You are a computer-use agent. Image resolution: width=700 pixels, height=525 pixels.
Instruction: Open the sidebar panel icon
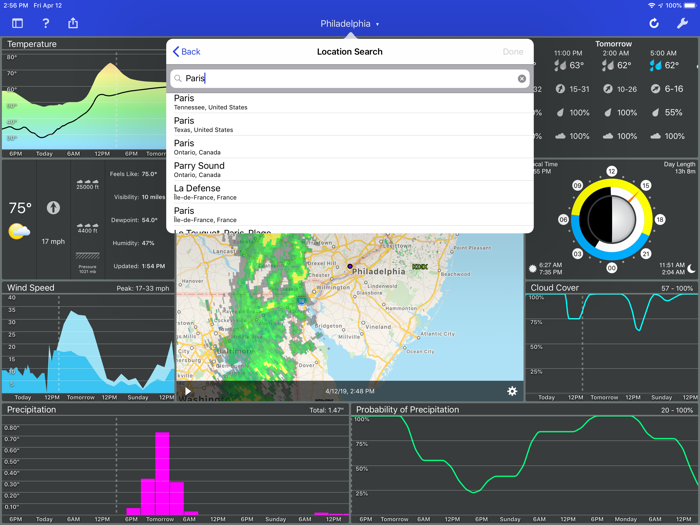click(x=17, y=23)
